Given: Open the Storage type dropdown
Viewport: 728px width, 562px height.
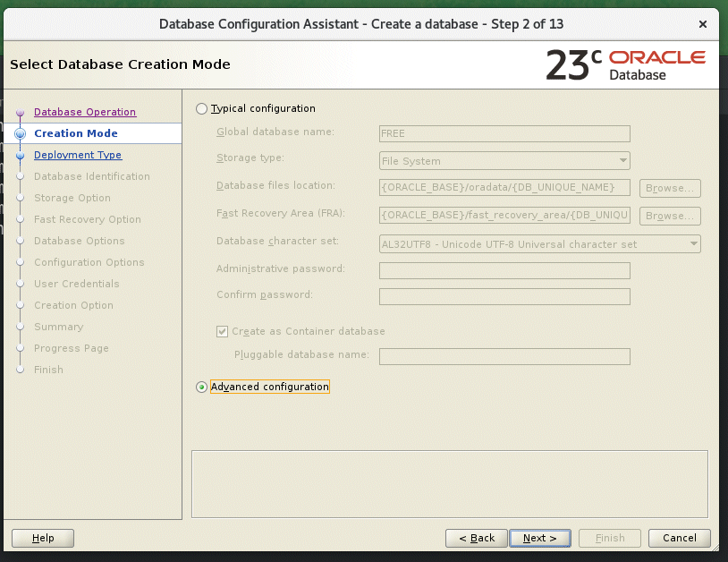Looking at the screenshot, I should coord(504,161).
